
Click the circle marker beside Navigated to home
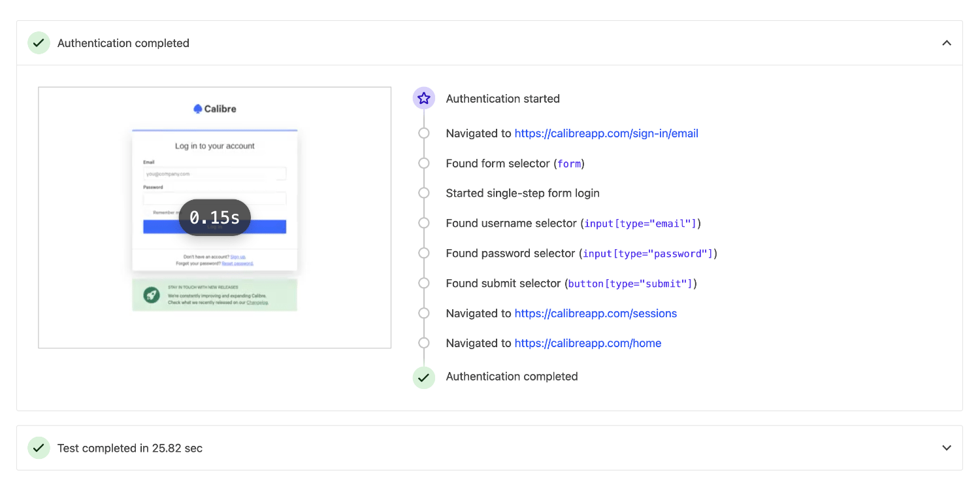[423, 343]
